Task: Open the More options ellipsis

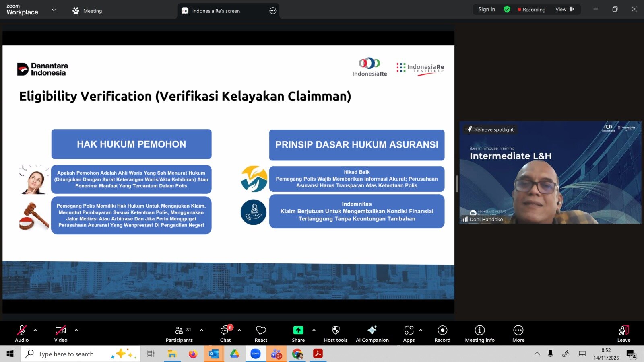Action: [x=518, y=333]
